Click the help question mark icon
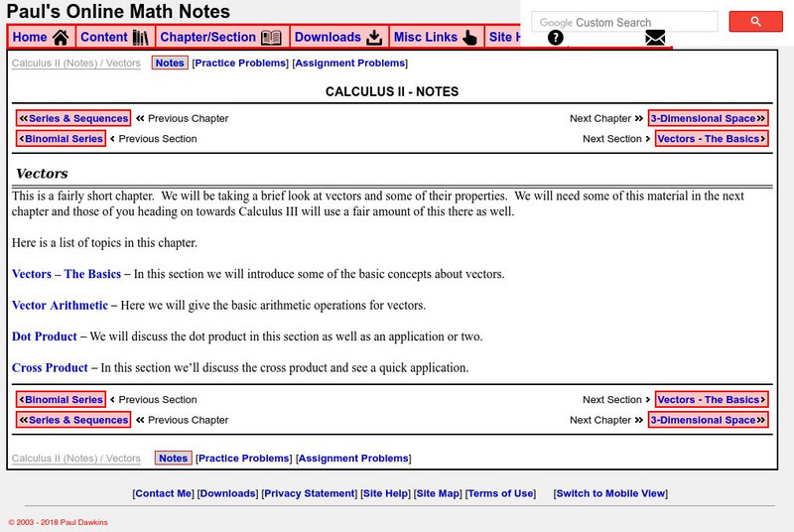Image resolution: width=794 pixels, height=532 pixels. [556, 38]
